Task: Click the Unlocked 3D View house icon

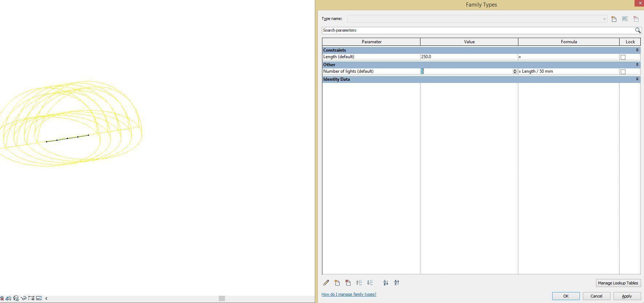Action: coord(16,298)
